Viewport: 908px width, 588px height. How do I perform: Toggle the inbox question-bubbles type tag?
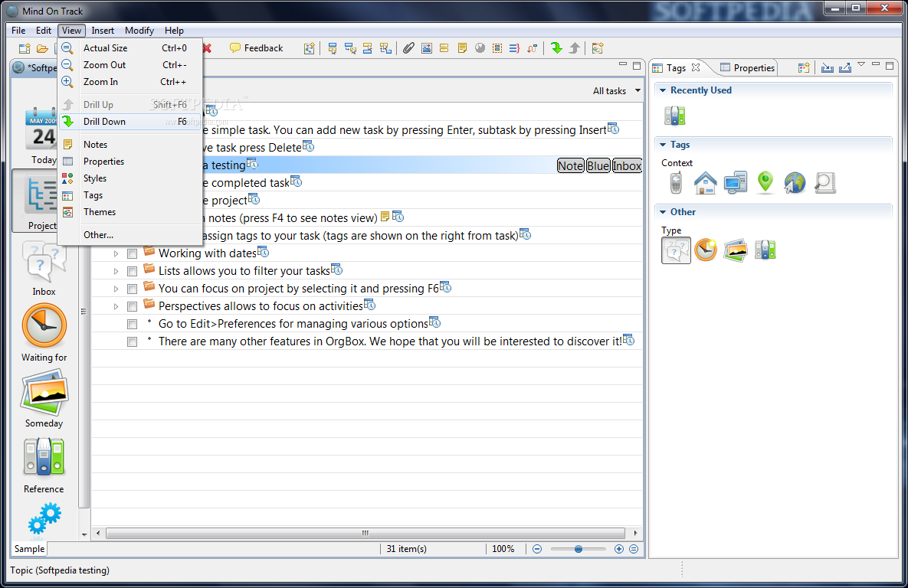(x=676, y=250)
